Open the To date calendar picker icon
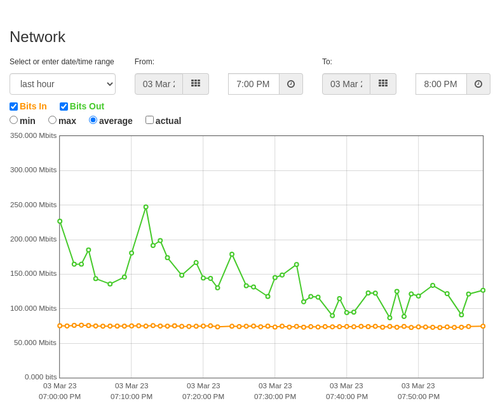Image resolution: width=500 pixels, height=403 pixels. tap(383, 84)
